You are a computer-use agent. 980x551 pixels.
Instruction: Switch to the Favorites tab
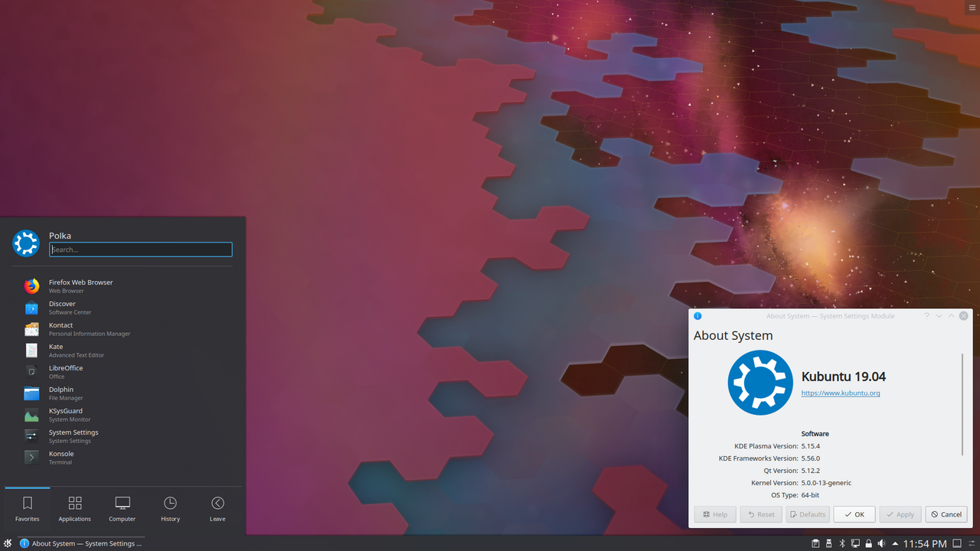coord(28,509)
